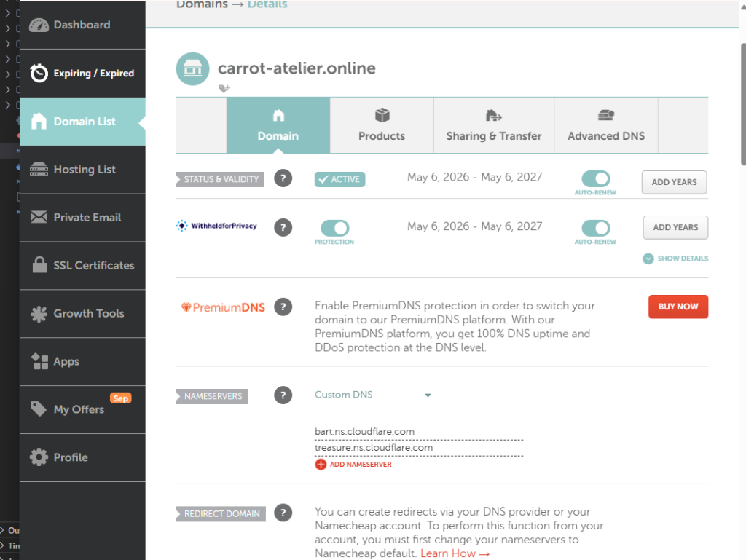The image size is (746, 560).
Task: Click the help icon for WithheldforPrivacy
Action: pyautogui.click(x=283, y=227)
